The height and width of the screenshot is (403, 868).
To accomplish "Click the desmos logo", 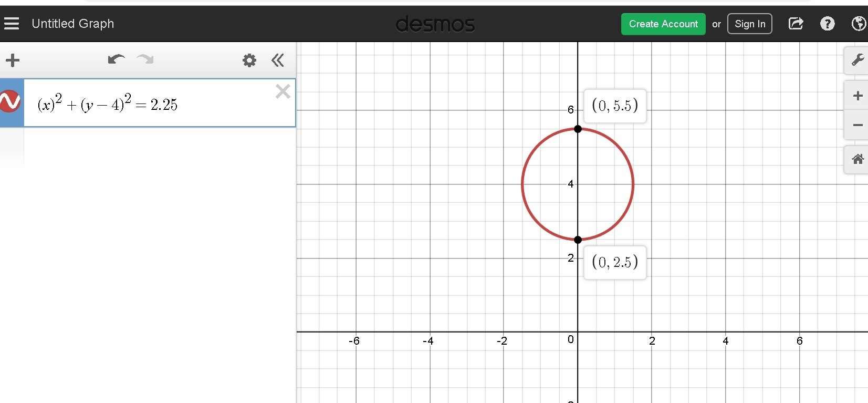I will click(x=435, y=24).
